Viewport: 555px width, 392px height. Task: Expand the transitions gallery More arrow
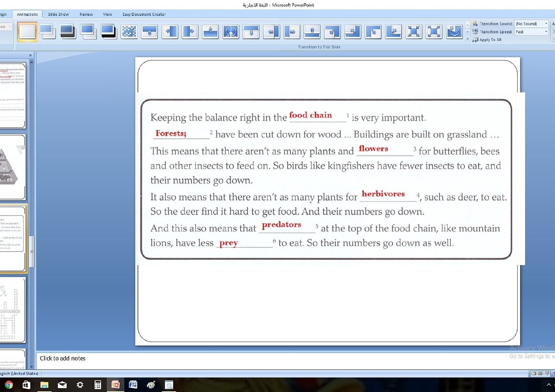pos(468,39)
